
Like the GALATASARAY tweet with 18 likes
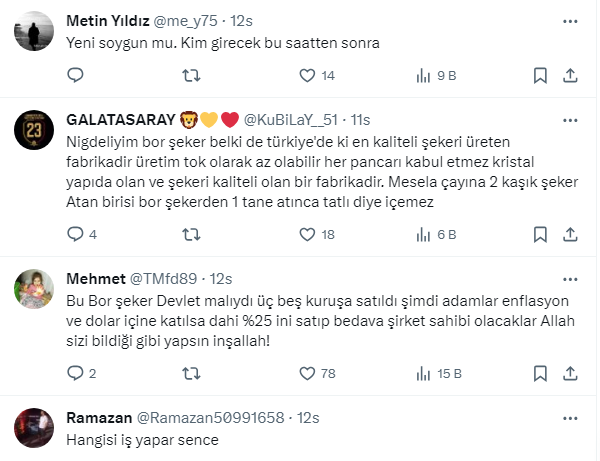click(308, 235)
